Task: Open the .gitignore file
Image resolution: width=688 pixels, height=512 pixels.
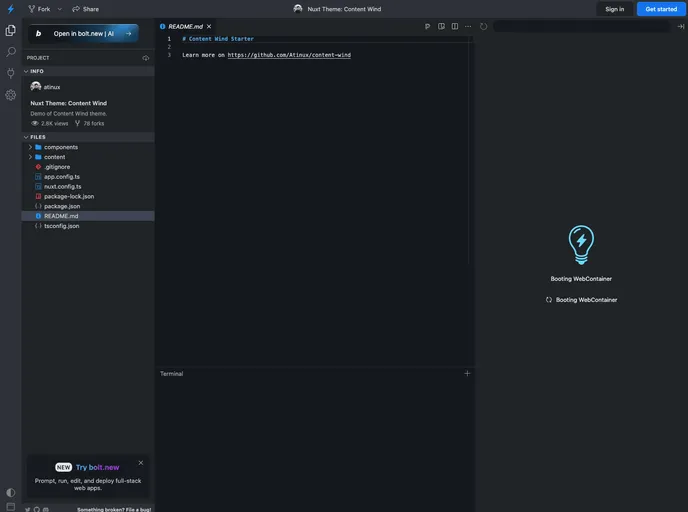Action: [88, 167]
